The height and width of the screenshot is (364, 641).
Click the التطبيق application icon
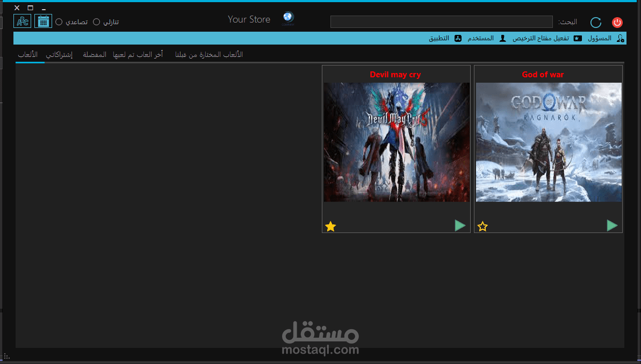tap(458, 38)
